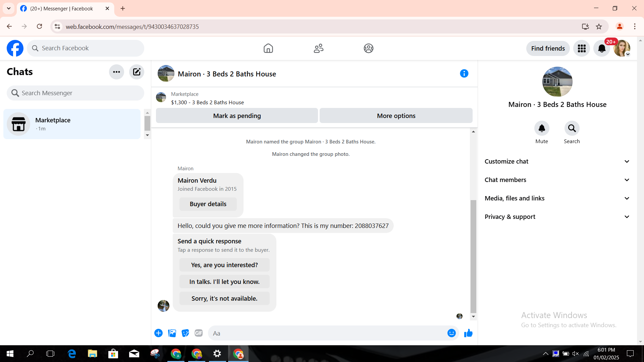
Task: Mute this conversation with bell icon
Action: coord(542,128)
